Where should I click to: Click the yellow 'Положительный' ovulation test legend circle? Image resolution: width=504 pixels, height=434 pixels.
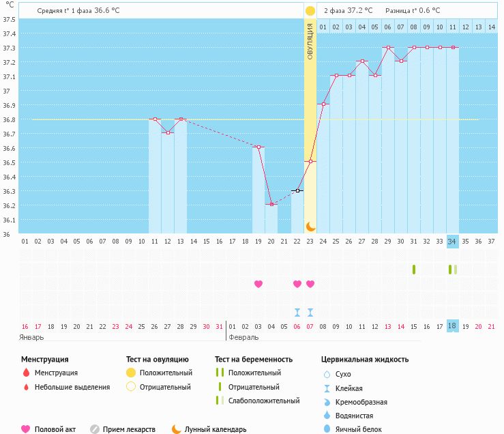pyautogui.click(x=131, y=373)
